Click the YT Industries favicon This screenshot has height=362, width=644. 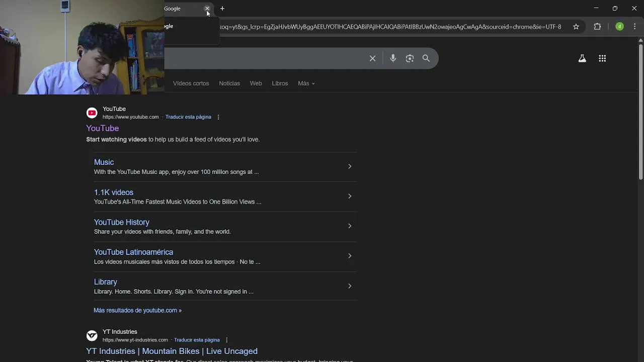(92, 335)
